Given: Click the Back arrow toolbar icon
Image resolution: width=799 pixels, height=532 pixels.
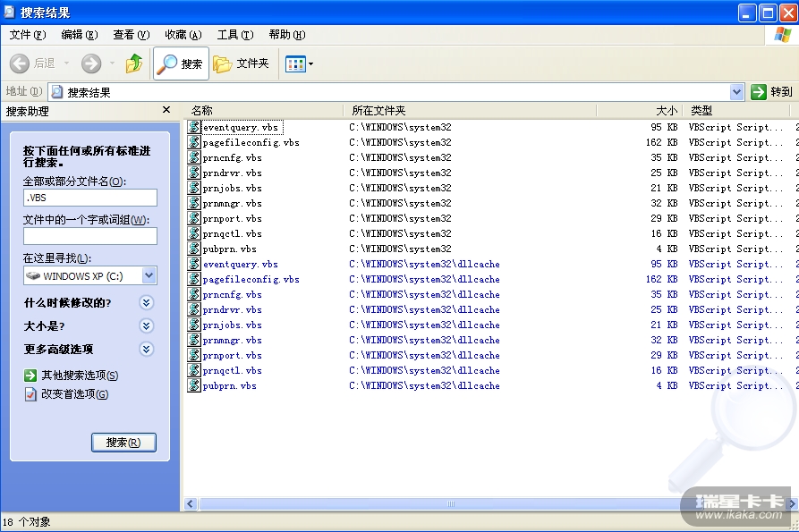Looking at the screenshot, I should click(20, 63).
